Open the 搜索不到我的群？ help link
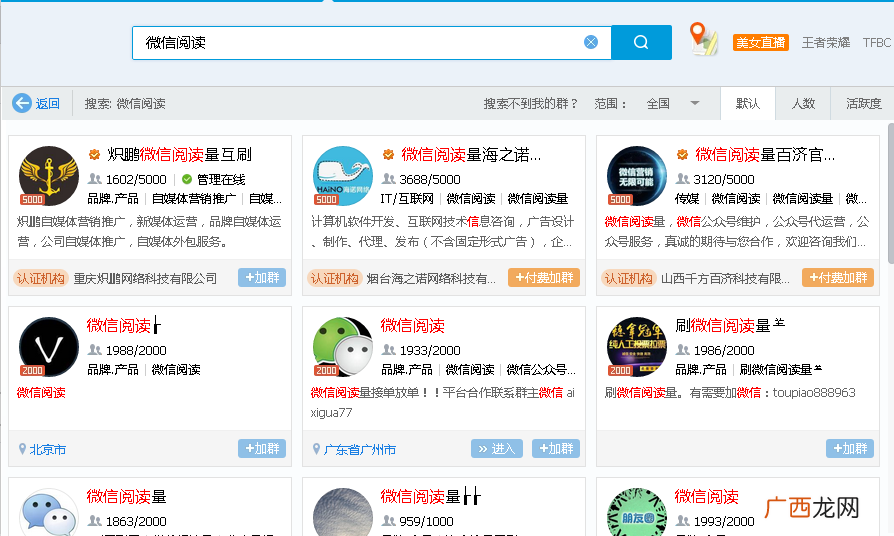The image size is (894, 536). 531,104
